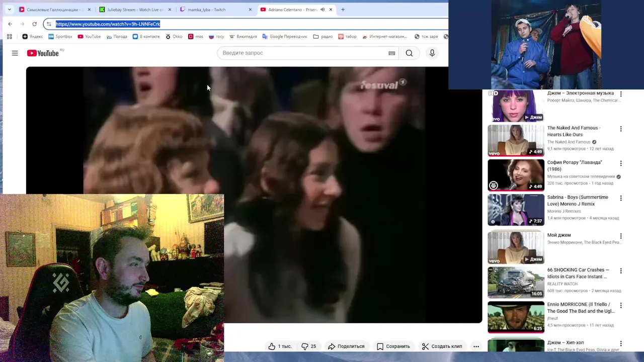This screenshot has height=362, width=644.
Task: Open options for Sabrina Boys remix
Action: [x=621, y=198]
